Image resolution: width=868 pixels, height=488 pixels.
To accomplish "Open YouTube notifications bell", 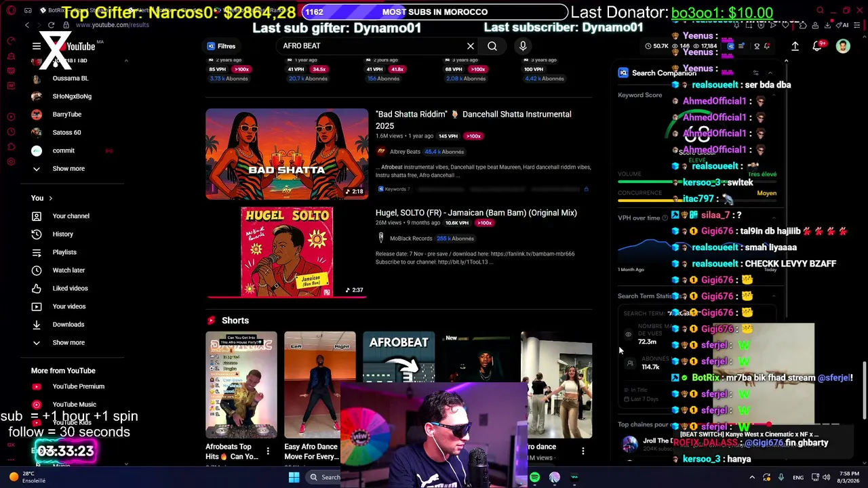I will [x=817, y=46].
